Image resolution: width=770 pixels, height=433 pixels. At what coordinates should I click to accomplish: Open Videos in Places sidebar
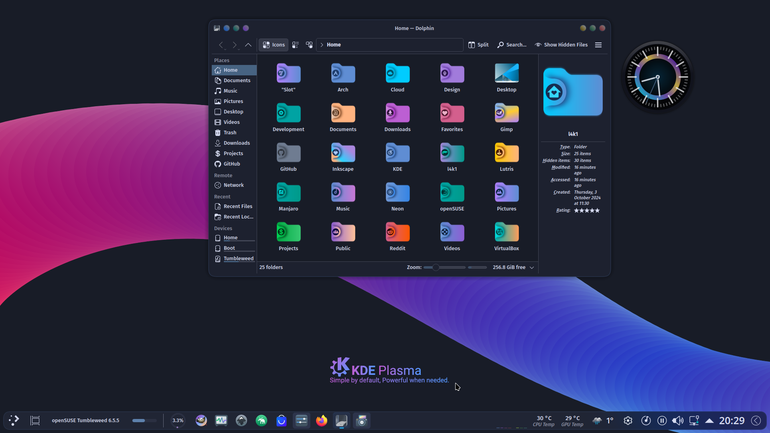(234, 122)
